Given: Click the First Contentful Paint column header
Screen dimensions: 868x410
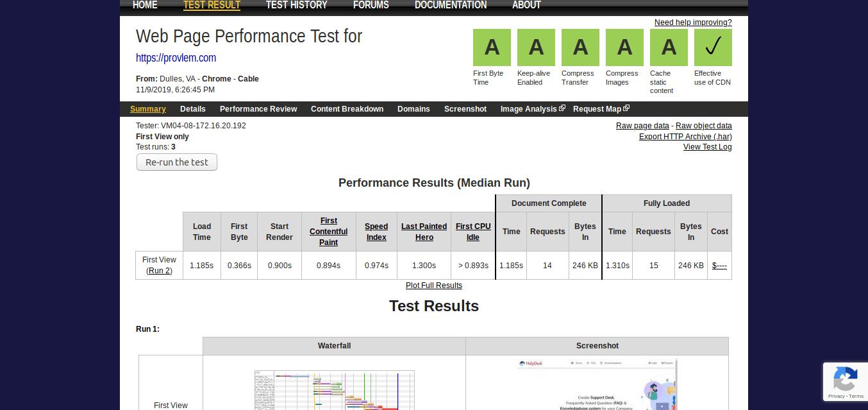Looking at the screenshot, I should (329, 232).
